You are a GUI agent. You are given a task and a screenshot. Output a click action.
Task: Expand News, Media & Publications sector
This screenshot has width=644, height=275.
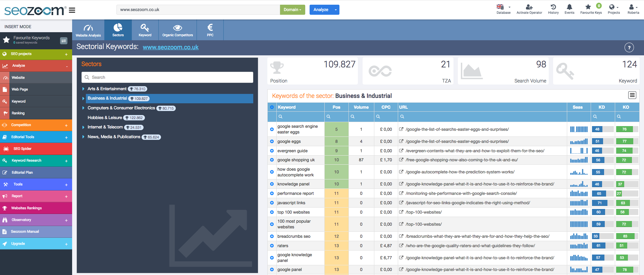pyautogui.click(x=83, y=137)
